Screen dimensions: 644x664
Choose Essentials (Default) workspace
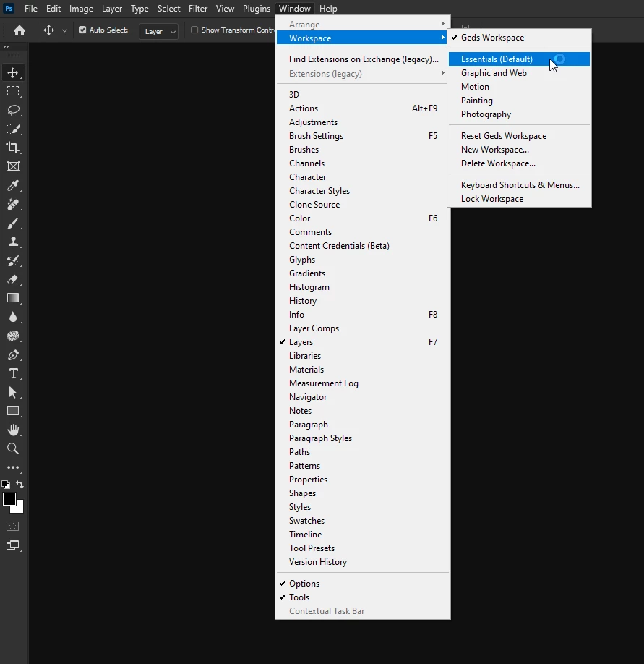pos(519,59)
